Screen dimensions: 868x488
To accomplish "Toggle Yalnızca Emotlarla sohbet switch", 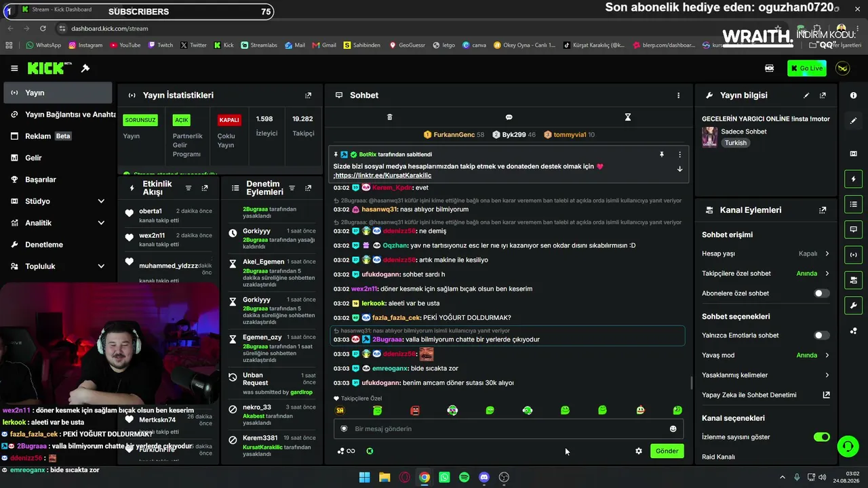I will [x=821, y=335].
